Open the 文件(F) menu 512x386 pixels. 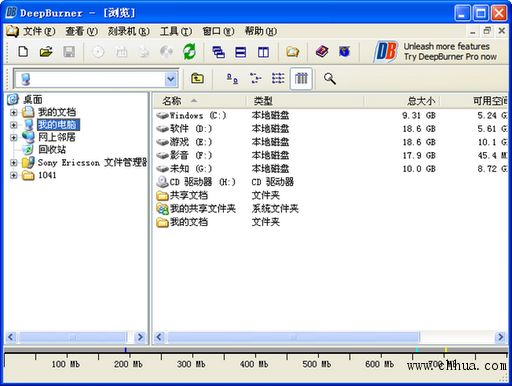coord(39,31)
